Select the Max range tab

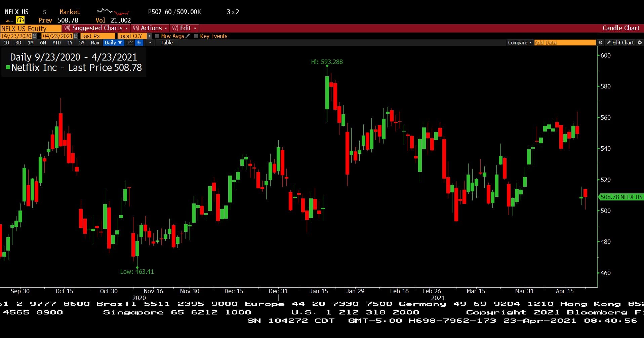(x=95, y=43)
